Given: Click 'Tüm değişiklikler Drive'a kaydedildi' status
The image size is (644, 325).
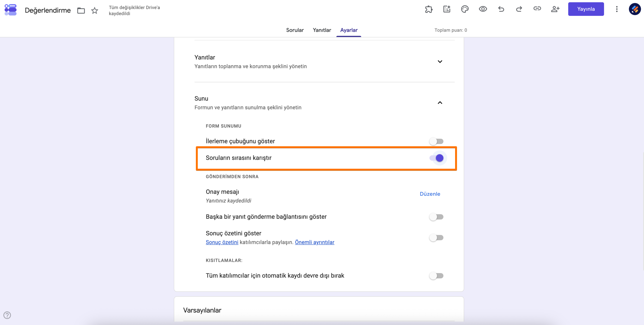Looking at the screenshot, I should (x=134, y=10).
